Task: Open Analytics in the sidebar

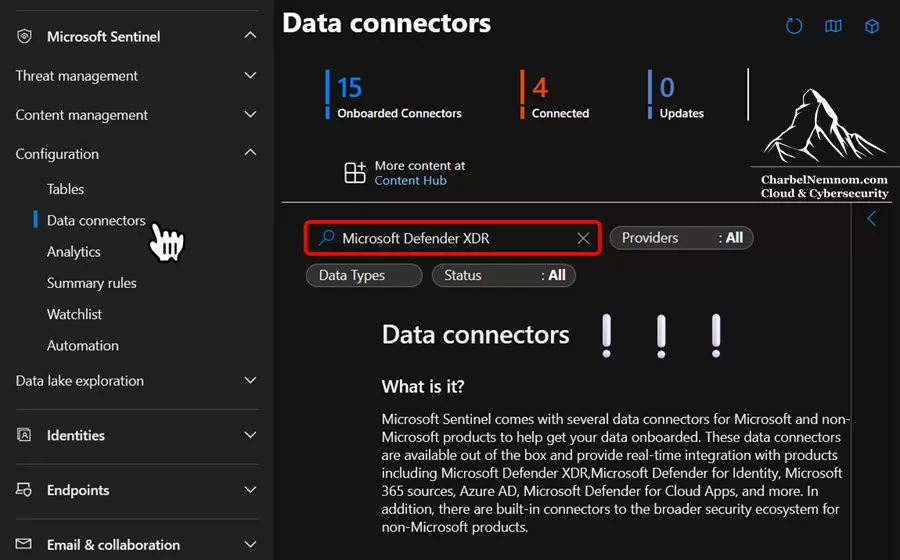Action: click(x=73, y=252)
